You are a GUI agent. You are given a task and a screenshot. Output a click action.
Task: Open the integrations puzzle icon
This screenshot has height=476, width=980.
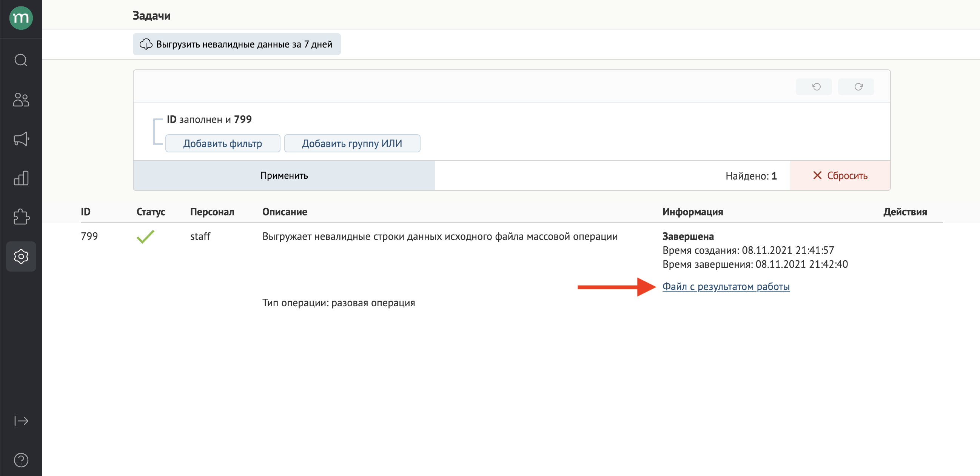[x=21, y=217]
